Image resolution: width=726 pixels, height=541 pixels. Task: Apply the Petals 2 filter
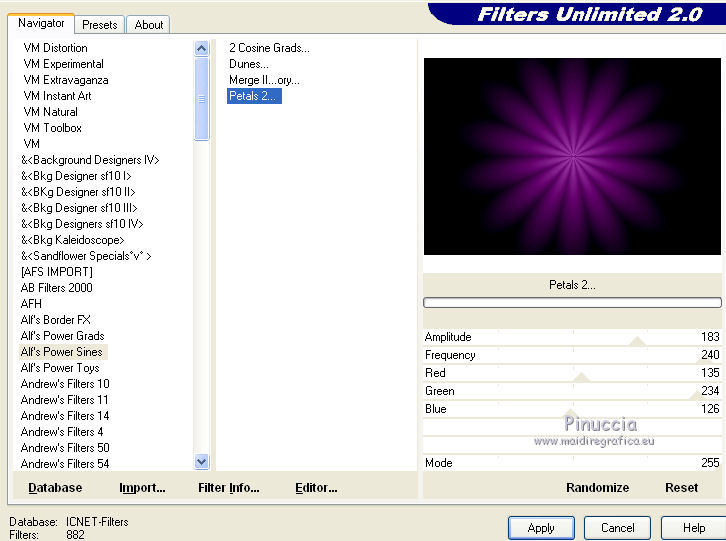click(x=541, y=528)
